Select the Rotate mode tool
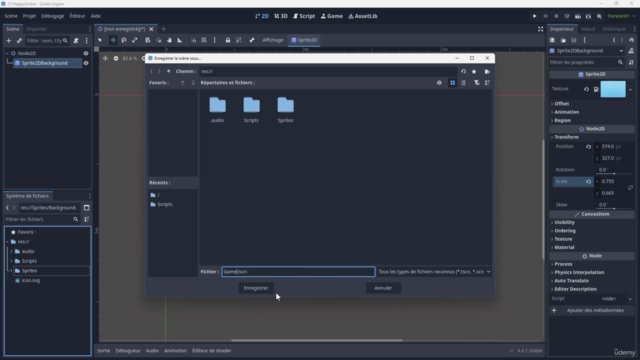The height and width of the screenshot is (360, 640). click(124, 40)
